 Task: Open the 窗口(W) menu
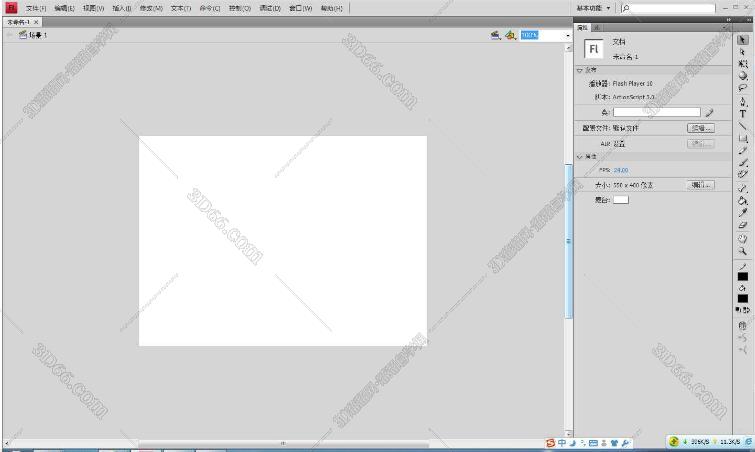[x=300, y=8]
